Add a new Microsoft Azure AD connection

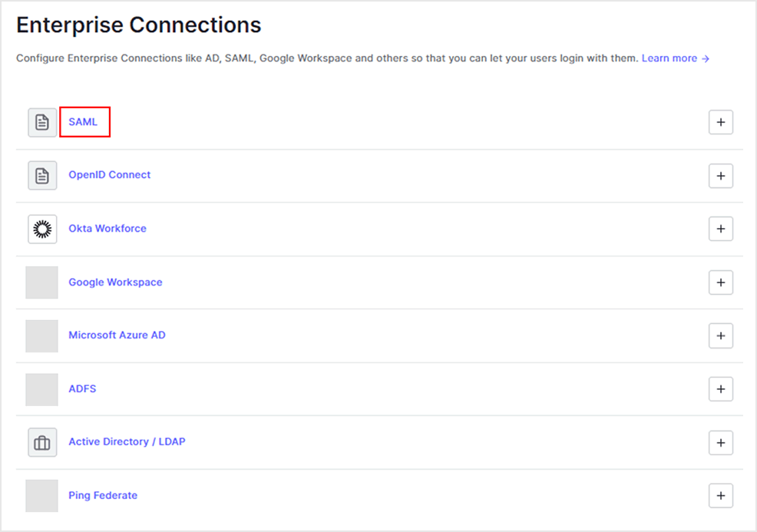721,335
